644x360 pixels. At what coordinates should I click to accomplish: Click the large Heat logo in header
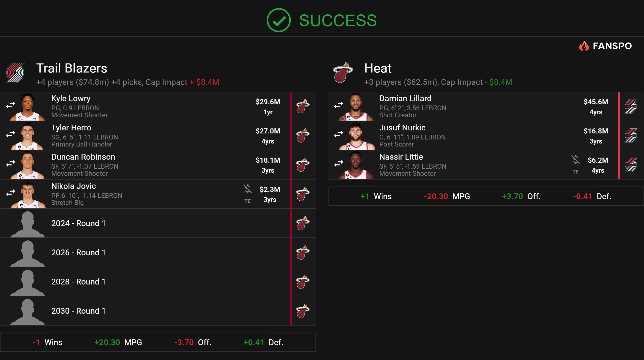(343, 73)
